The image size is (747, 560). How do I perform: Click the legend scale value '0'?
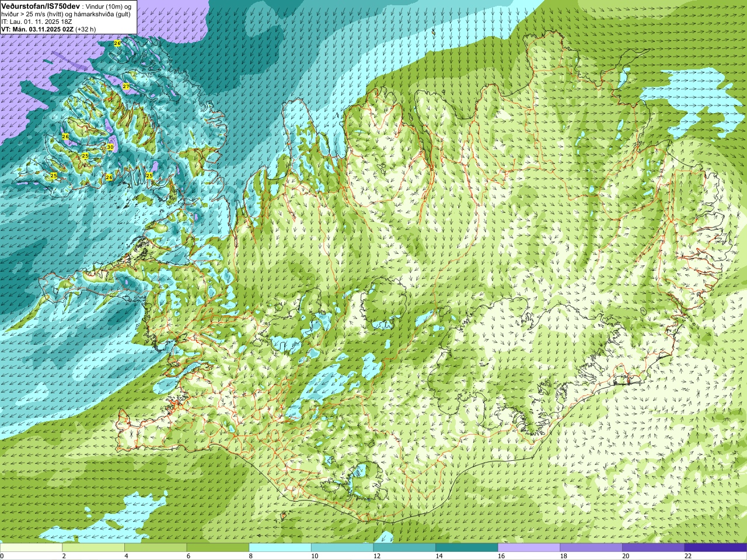tap(2, 556)
